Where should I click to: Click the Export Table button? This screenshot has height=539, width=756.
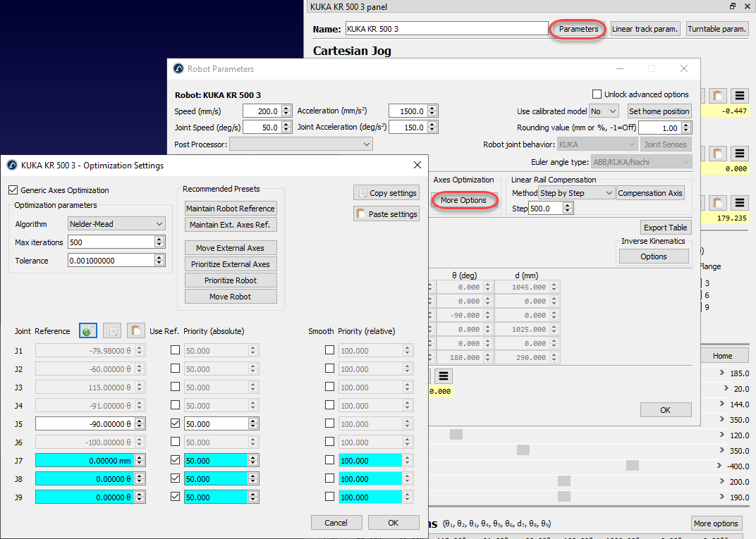(665, 228)
